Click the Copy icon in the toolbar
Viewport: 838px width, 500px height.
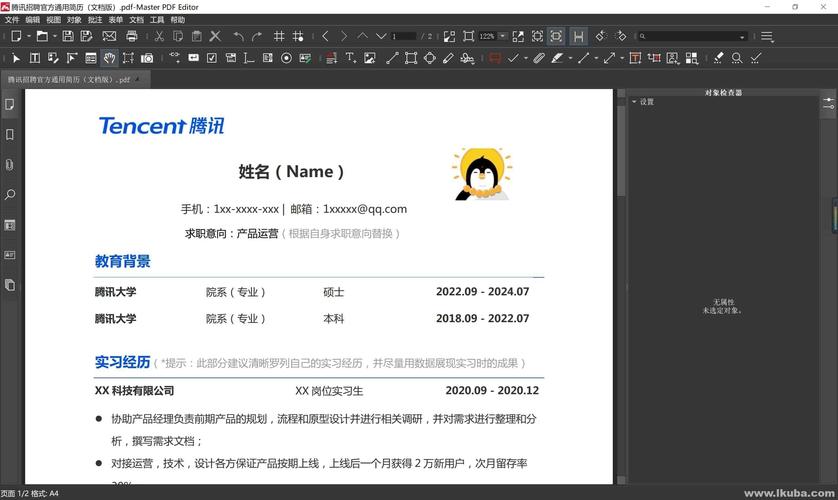click(x=178, y=36)
